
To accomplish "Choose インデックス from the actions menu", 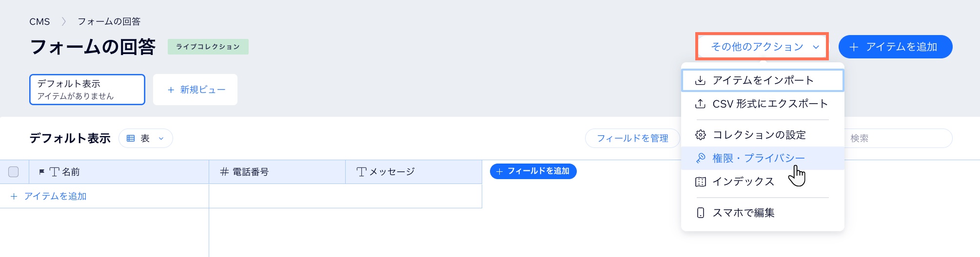I will pyautogui.click(x=743, y=182).
